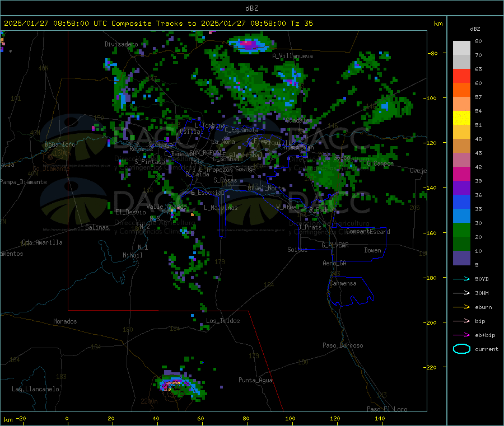Click the Lag.Llancanelo map label

point(36,389)
